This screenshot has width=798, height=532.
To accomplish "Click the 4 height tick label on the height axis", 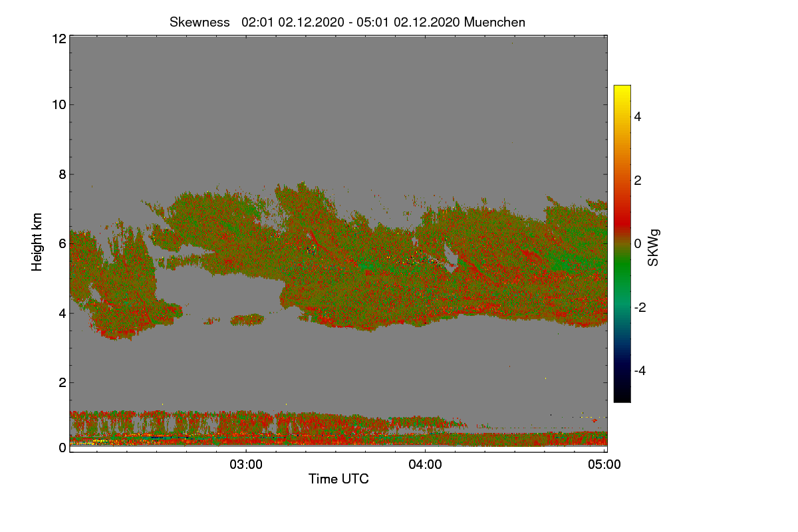I will [x=62, y=313].
